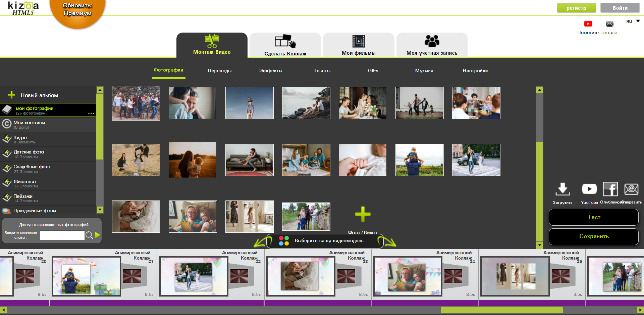Open transition icon after slide 23
Image resolution: width=644 pixels, height=315 pixels.
[x=346, y=276]
